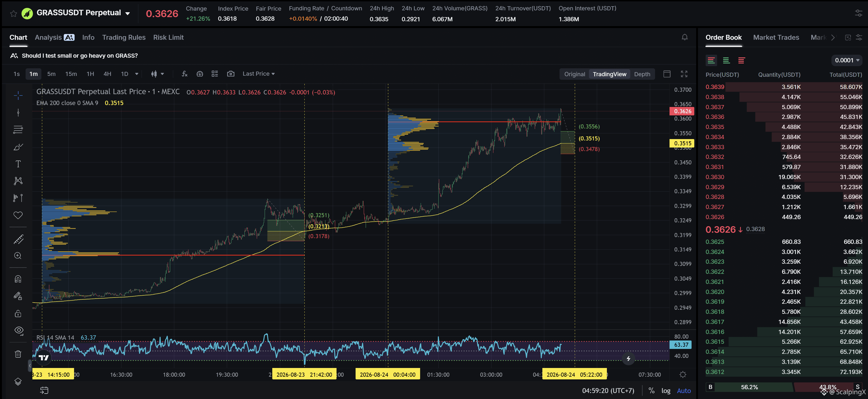Show both bids and asks order book view
The height and width of the screenshot is (399, 868).
click(x=711, y=60)
